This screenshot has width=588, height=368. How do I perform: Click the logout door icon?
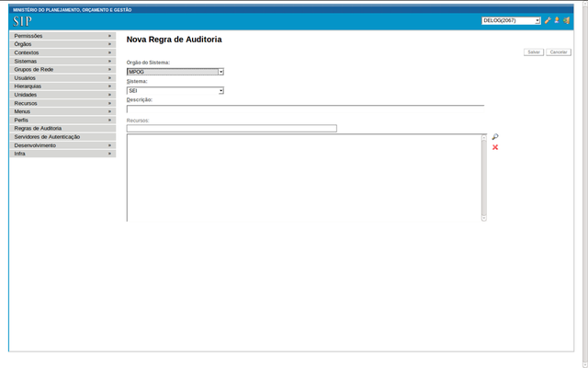(567, 20)
